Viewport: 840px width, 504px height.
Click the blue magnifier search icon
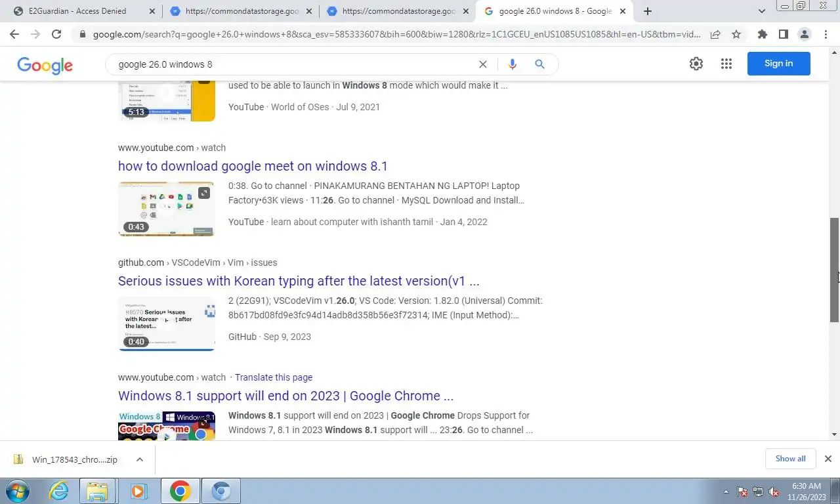click(x=539, y=64)
